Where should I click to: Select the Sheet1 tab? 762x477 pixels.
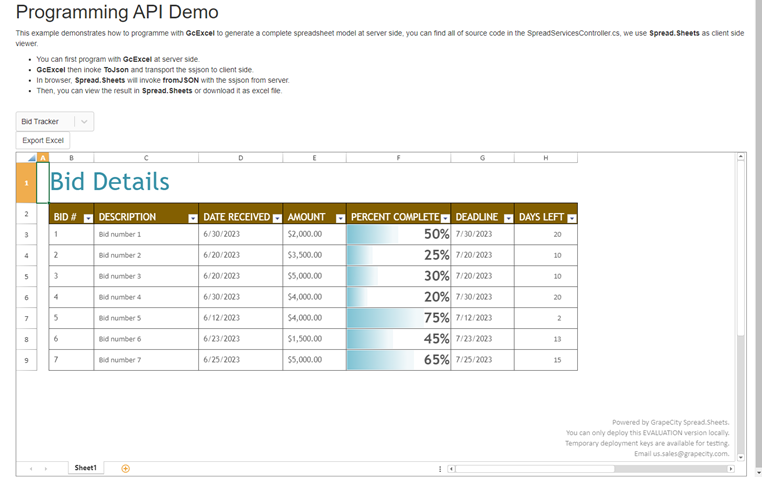coord(86,468)
